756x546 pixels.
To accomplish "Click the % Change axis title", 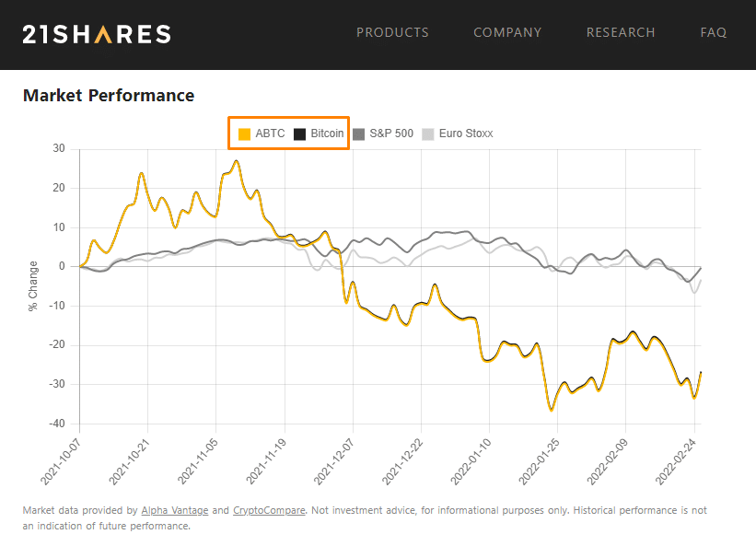I will tap(33, 286).
